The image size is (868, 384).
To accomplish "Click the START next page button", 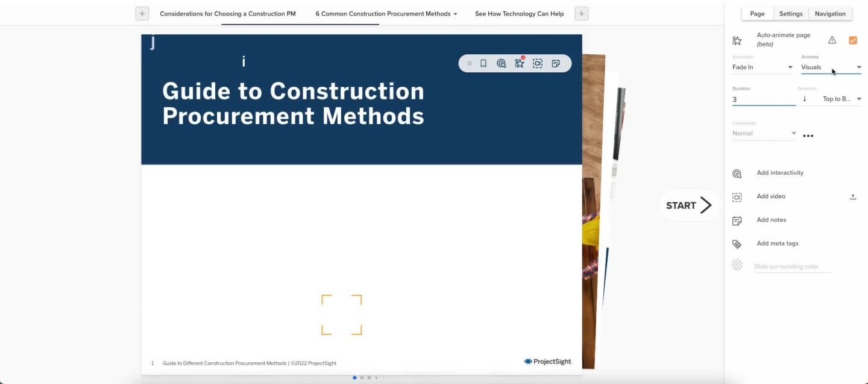I will pos(689,206).
